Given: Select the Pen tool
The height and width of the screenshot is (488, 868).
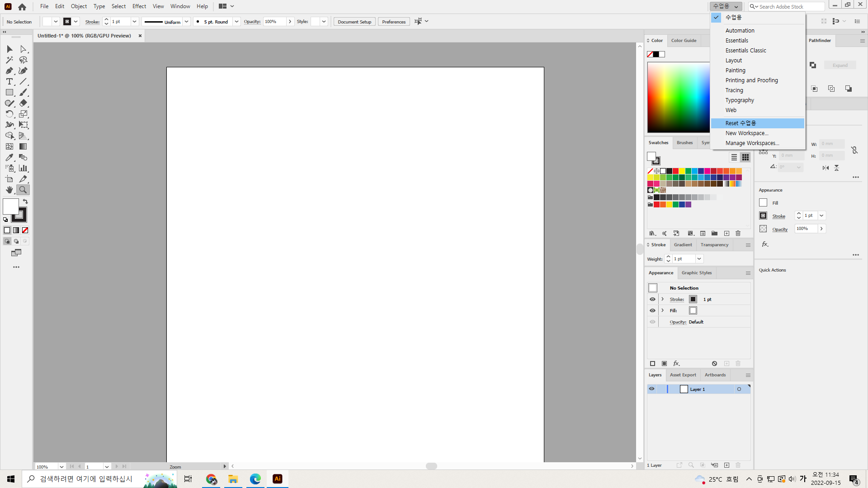Looking at the screenshot, I should tap(9, 70).
